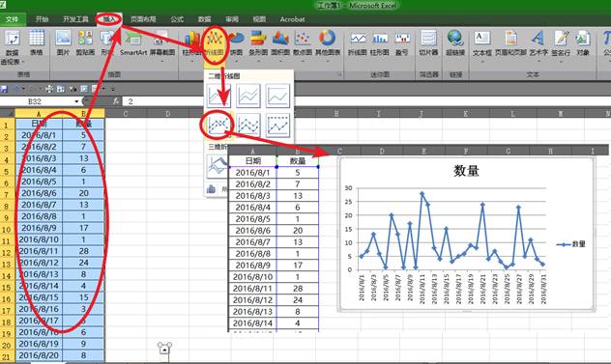This screenshot has height=364, width=611.
Task: Open the 文件 menu
Action: click(13, 19)
